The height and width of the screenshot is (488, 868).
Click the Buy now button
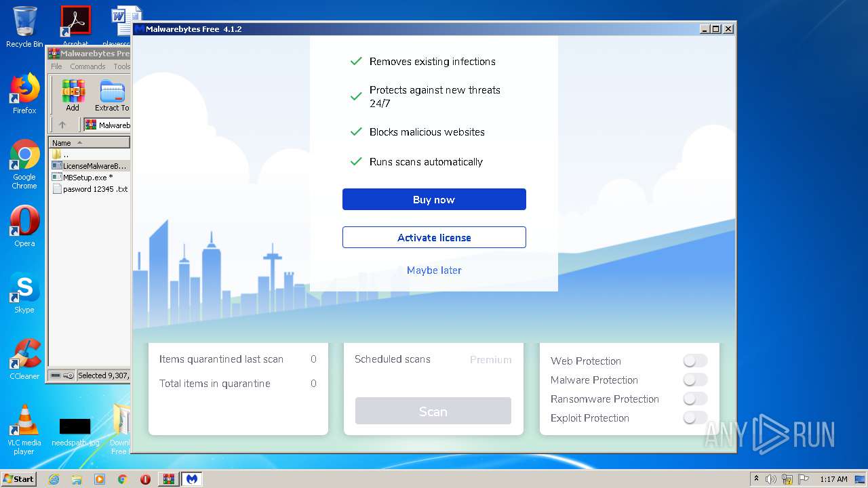434,199
